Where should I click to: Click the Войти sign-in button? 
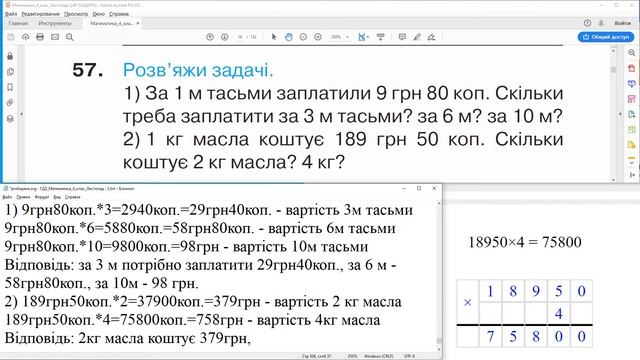622,23
